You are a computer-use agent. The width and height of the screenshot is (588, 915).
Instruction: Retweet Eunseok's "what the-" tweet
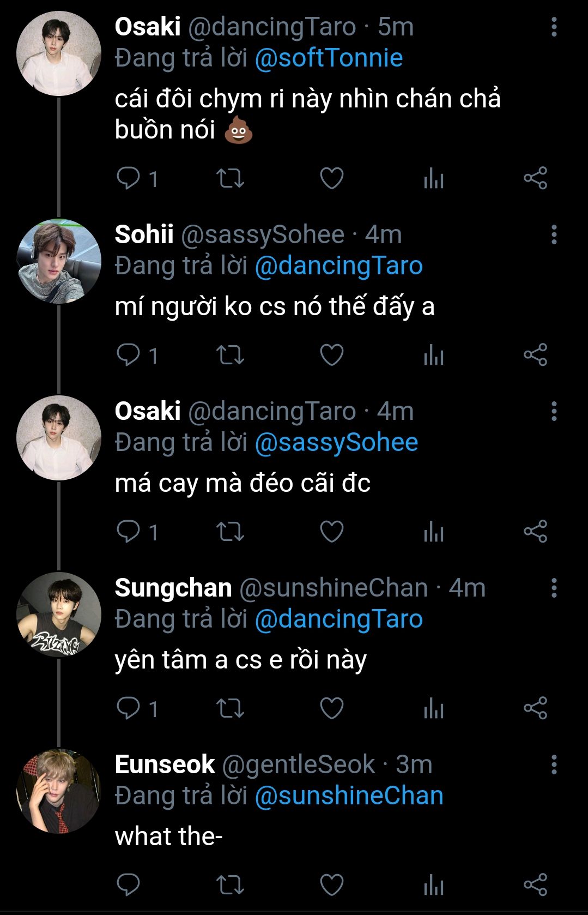point(230,884)
